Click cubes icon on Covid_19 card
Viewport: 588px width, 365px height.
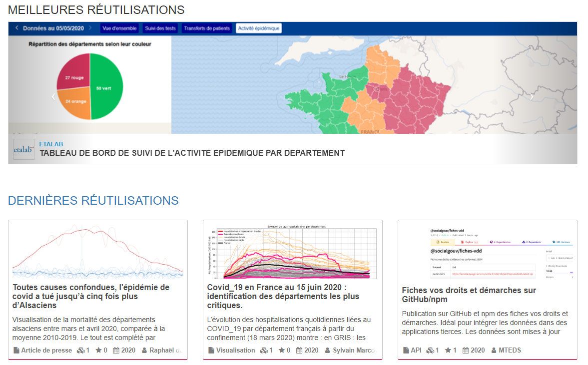[264, 351]
